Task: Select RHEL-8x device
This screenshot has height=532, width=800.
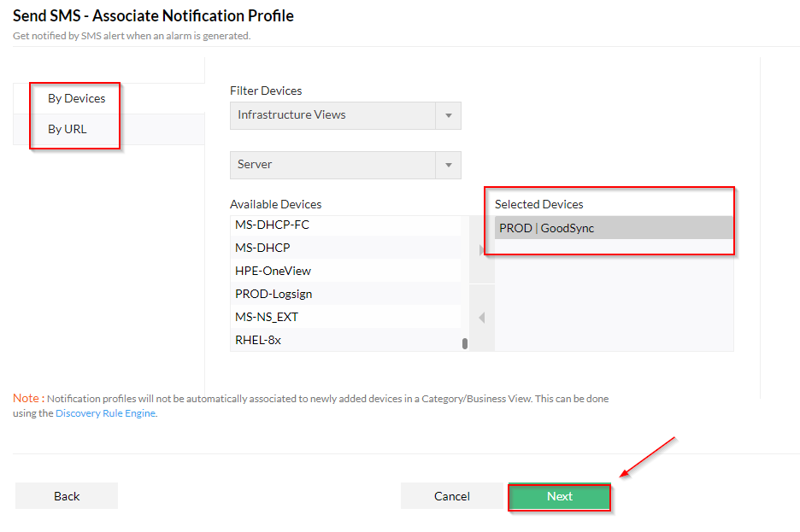Action: click(x=345, y=340)
